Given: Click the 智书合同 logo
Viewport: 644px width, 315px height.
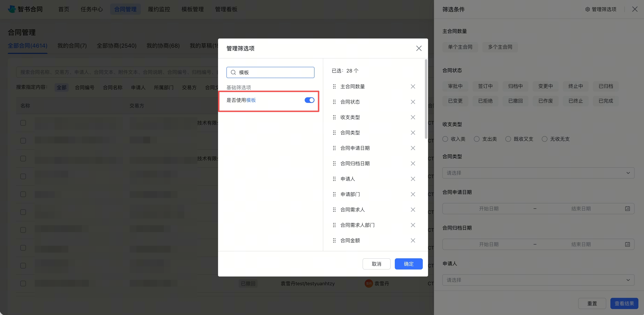Looking at the screenshot, I should coord(25,9).
